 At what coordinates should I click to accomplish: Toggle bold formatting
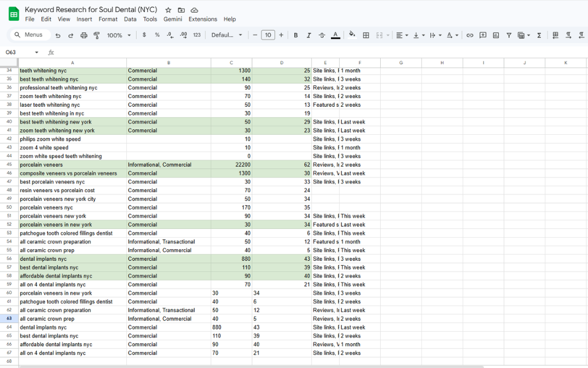coord(296,35)
